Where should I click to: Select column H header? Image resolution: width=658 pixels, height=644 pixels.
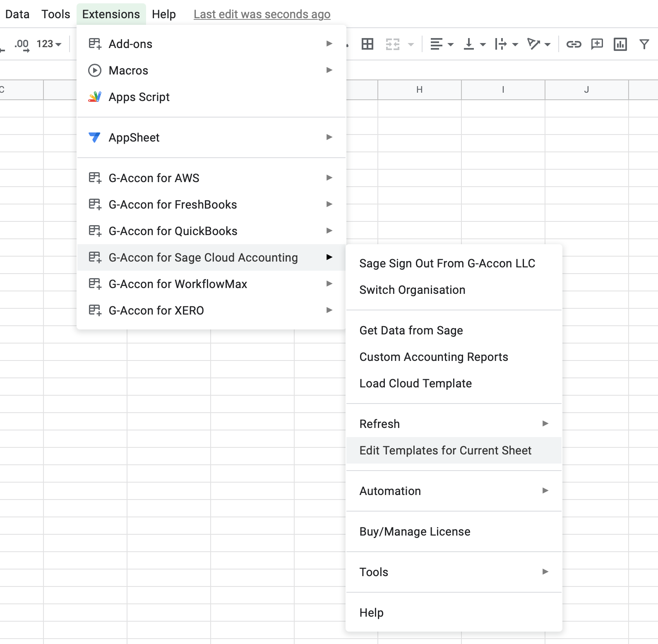pyautogui.click(x=420, y=90)
